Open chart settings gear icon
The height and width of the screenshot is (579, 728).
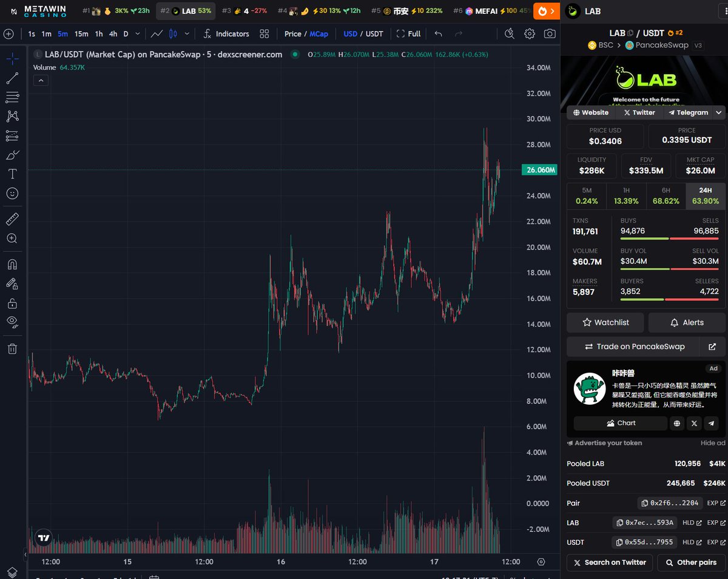(x=530, y=34)
